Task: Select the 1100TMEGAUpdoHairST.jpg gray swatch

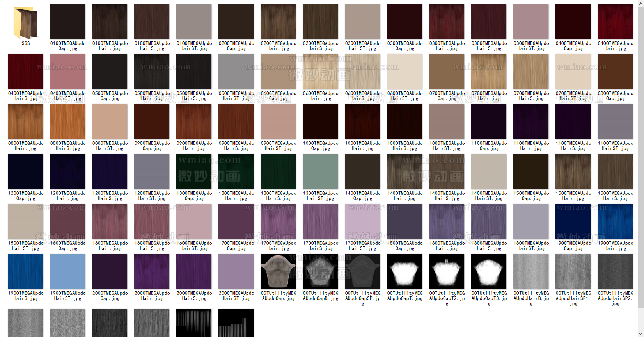Action: [615, 122]
